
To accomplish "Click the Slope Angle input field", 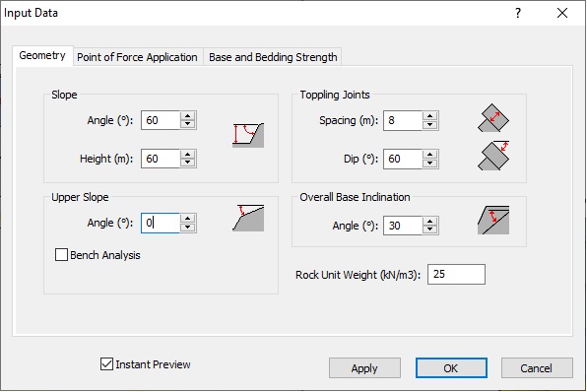I will pos(161,120).
